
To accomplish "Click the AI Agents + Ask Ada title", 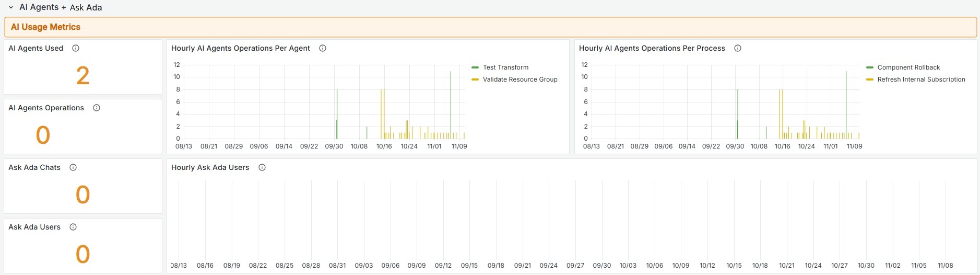I will (x=61, y=7).
